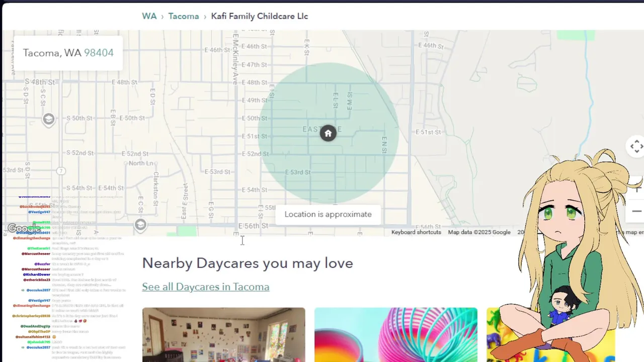644x362 pixels.
Task: Click Kafi Family Childcare Llc breadcrumb text
Action: coord(259,16)
